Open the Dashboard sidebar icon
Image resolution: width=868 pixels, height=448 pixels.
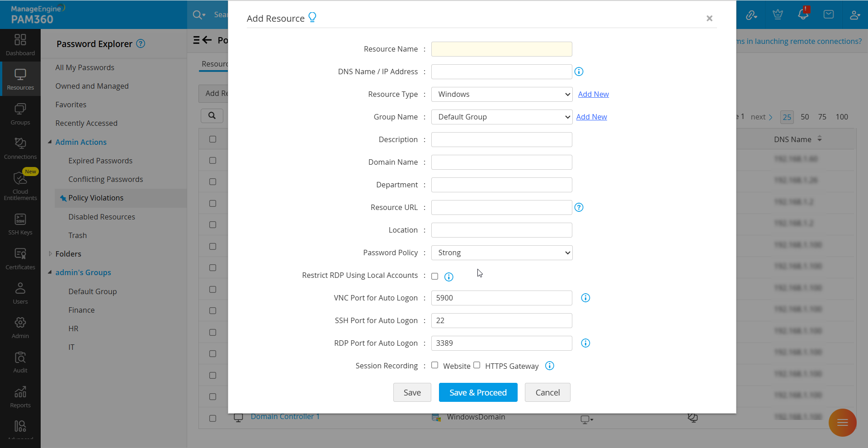click(x=20, y=45)
